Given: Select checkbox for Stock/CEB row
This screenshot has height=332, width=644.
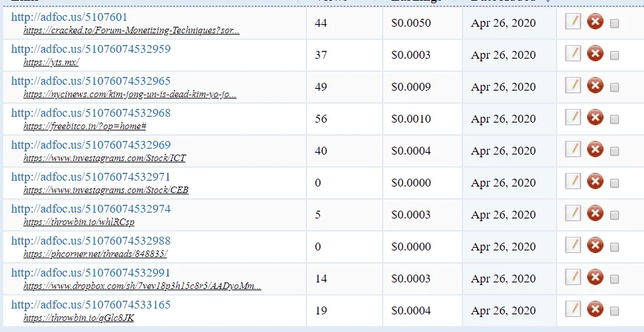Looking at the screenshot, I should [615, 183].
